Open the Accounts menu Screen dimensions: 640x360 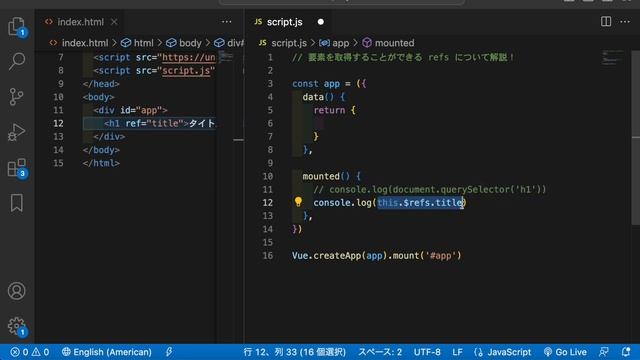point(16,291)
